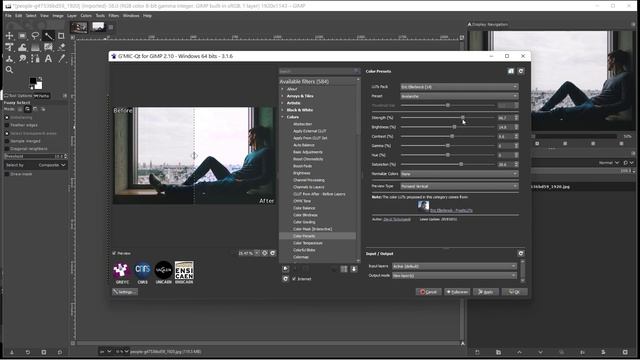Switch to the Tool Options tab
640x360 pixels.
[x=18, y=96]
